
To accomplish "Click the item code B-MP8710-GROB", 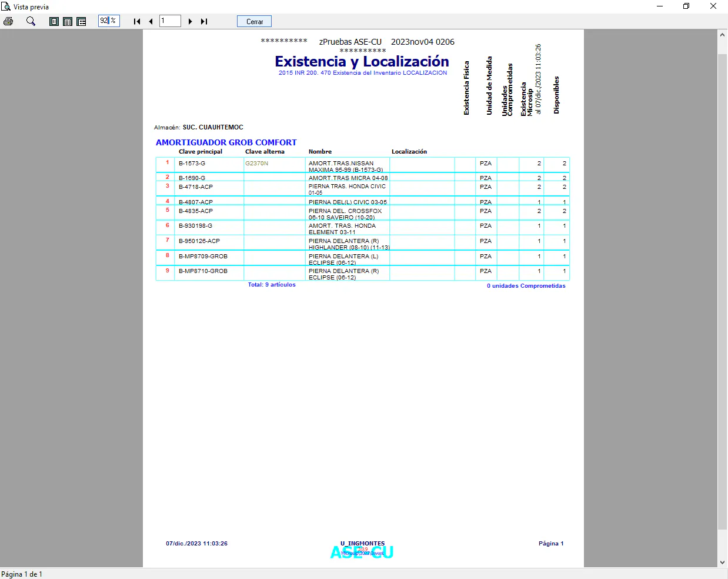I will click(203, 271).
